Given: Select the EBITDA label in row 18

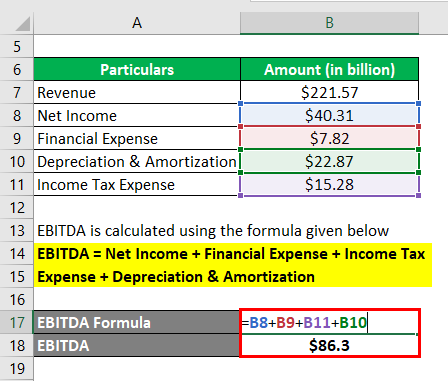Looking at the screenshot, I should coord(137,345).
